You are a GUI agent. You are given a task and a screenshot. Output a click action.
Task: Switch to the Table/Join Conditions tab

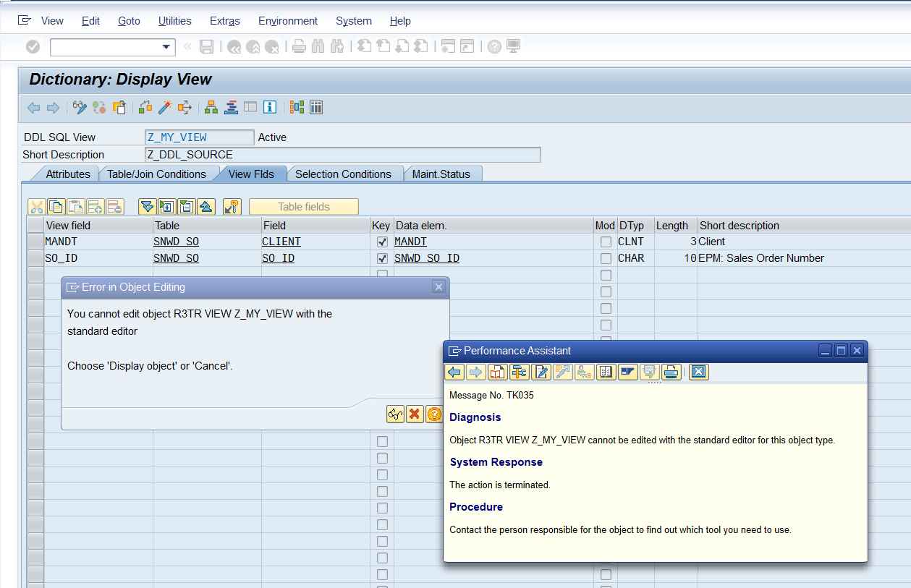(x=156, y=174)
